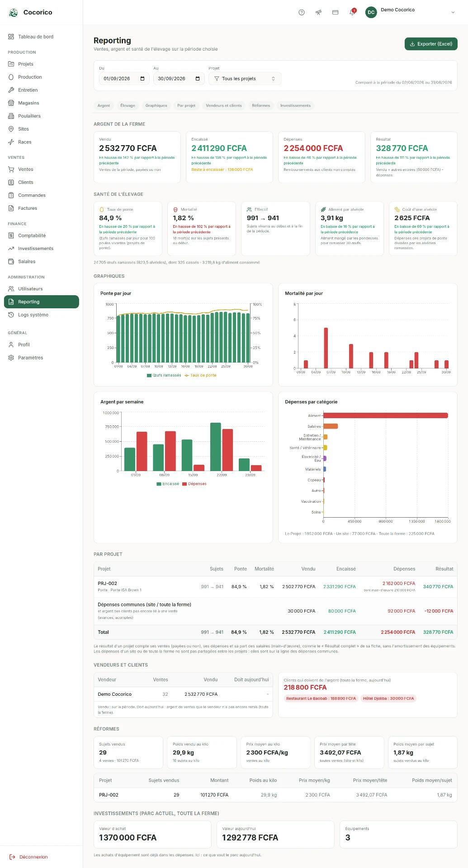Jump to the Investissements section chip
This screenshot has width=468, height=868.
295,105
